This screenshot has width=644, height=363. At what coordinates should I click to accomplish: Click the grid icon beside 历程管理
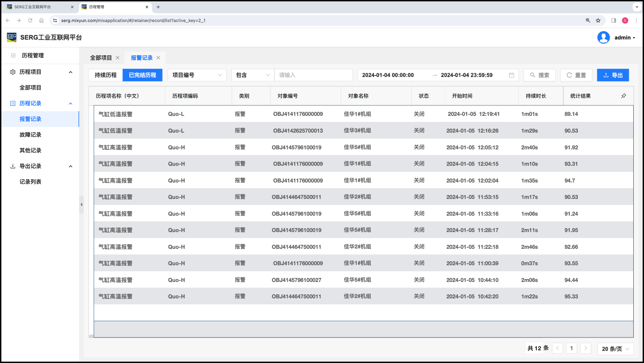coord(13,56)
